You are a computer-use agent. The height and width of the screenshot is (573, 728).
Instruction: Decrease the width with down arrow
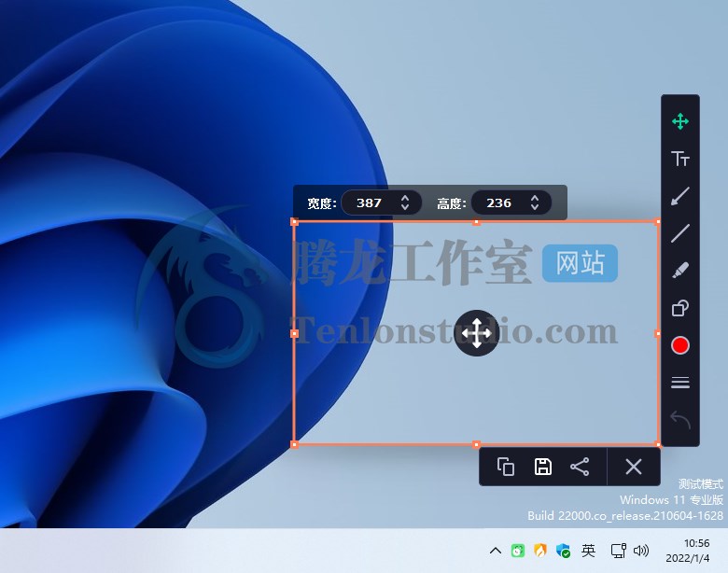pos(405,207)
